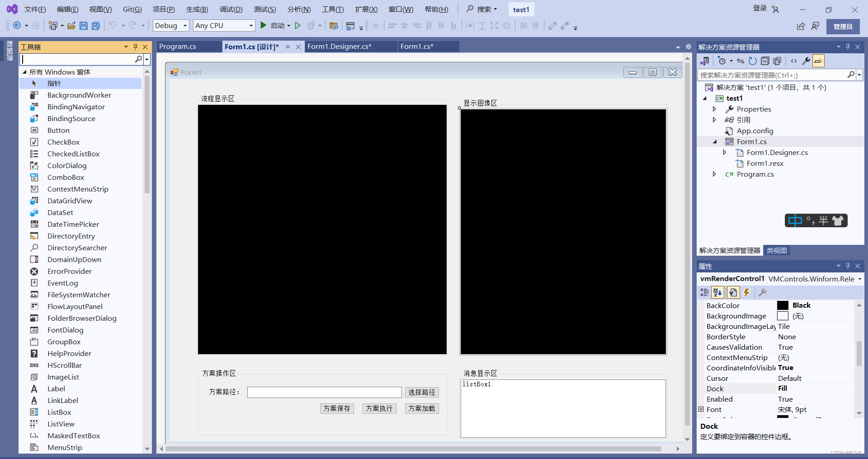
Task: Click the 方案保存 button on the form
Action: [x=337, y=408]
